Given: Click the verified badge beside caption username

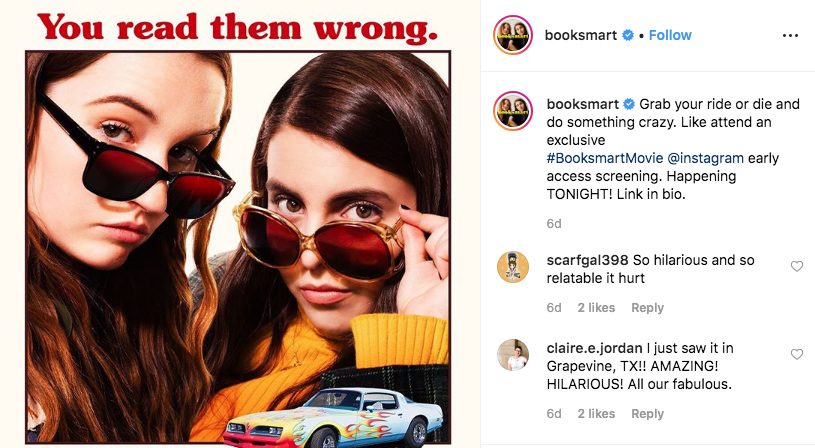Looking at the screenshot, I should point(629,104).
